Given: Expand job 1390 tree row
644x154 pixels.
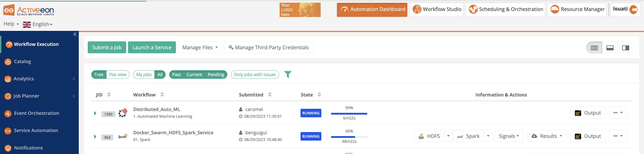Looking at the screenshot, I should pos(95,113).
